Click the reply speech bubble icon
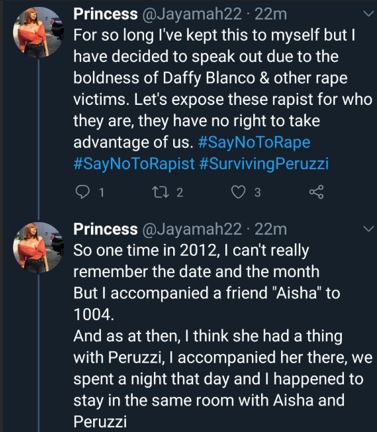Screen dimensions: 377x432 pos(82,192)
